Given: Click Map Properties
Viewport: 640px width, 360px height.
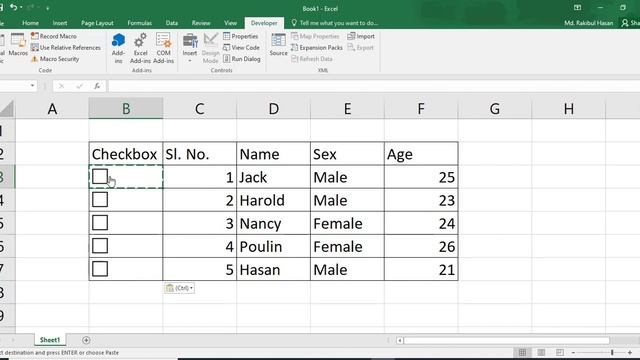Looking at the screenshot, I should coord(315,36).
